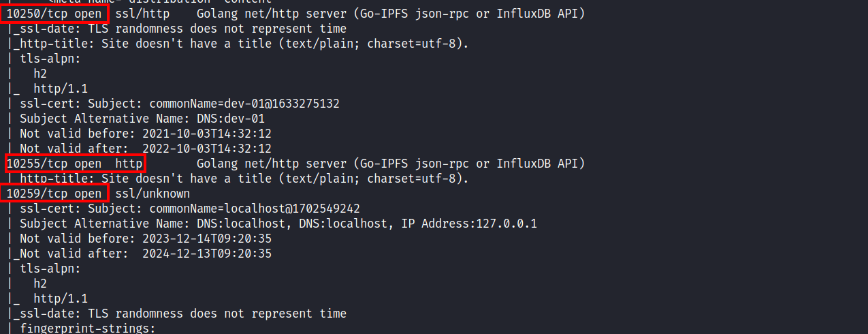
Task: Click the highlighted 10255/tcp open http entry
Action: point(74,164)
